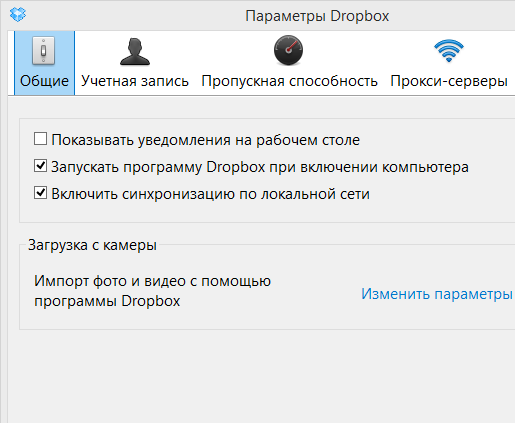Select the light switch icon for Общие
Viewport: 515px width, 423px height.
pyautogui.click(x=43, y=51)
